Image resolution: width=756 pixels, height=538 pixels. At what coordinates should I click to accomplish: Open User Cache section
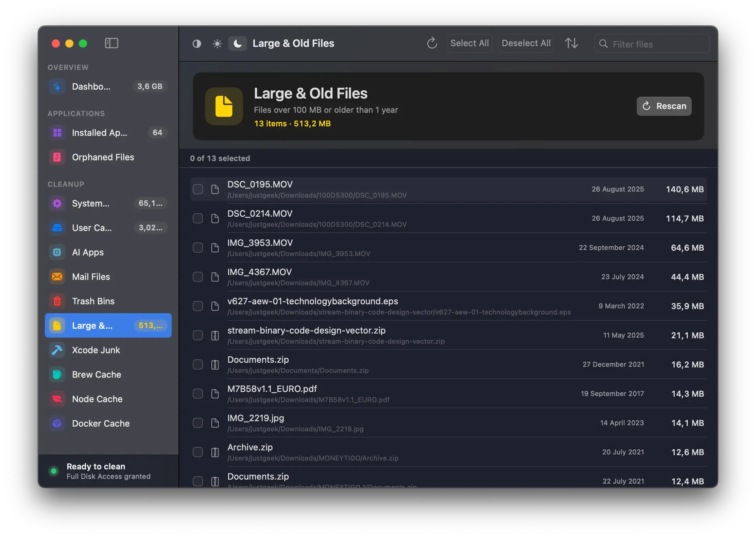tap(108, 228)
